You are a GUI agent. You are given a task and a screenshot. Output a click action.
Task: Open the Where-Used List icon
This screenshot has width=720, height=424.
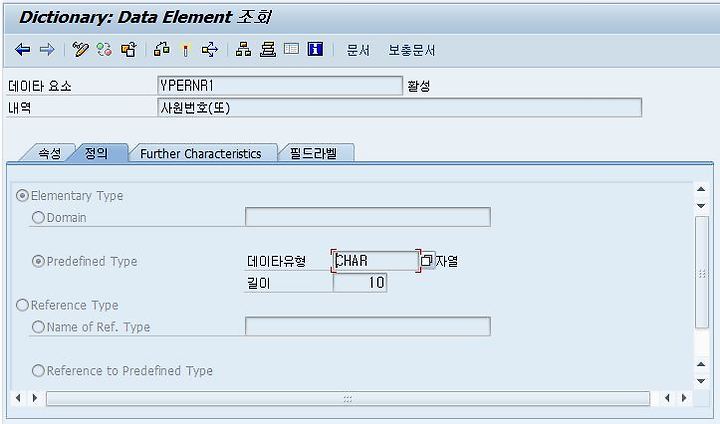(210, 49)
